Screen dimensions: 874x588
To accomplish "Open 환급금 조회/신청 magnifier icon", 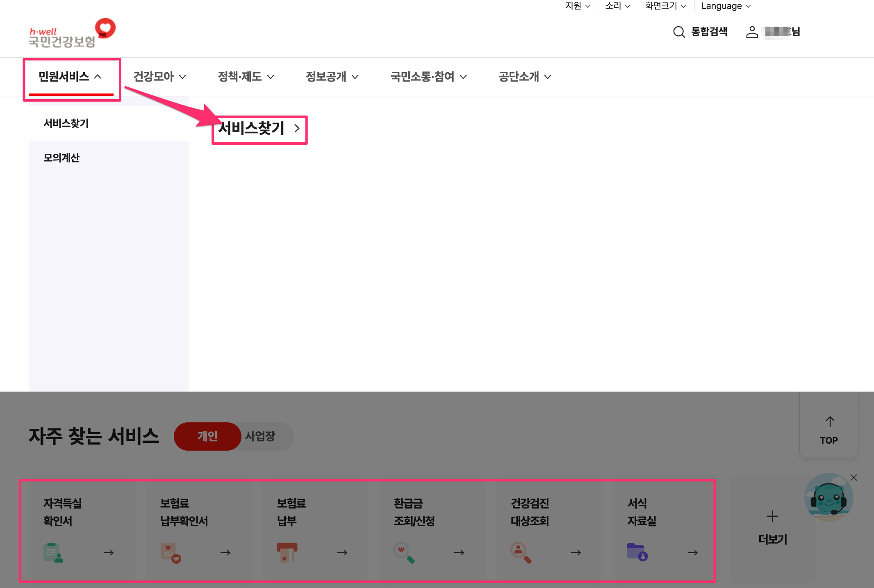I will (404, 552).
